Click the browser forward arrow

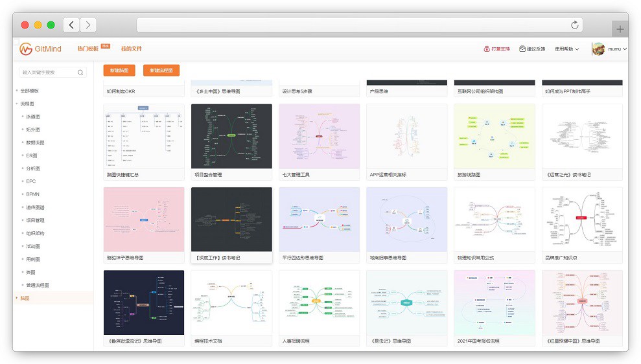(87, 25)
